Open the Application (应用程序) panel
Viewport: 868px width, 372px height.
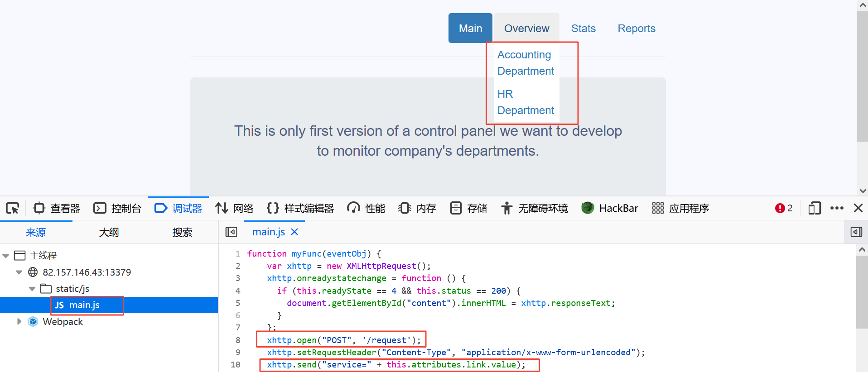click(680, 208)
